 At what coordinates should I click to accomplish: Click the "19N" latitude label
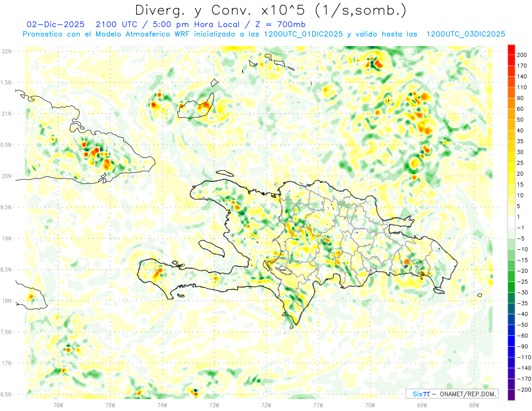tap(7, 239)
